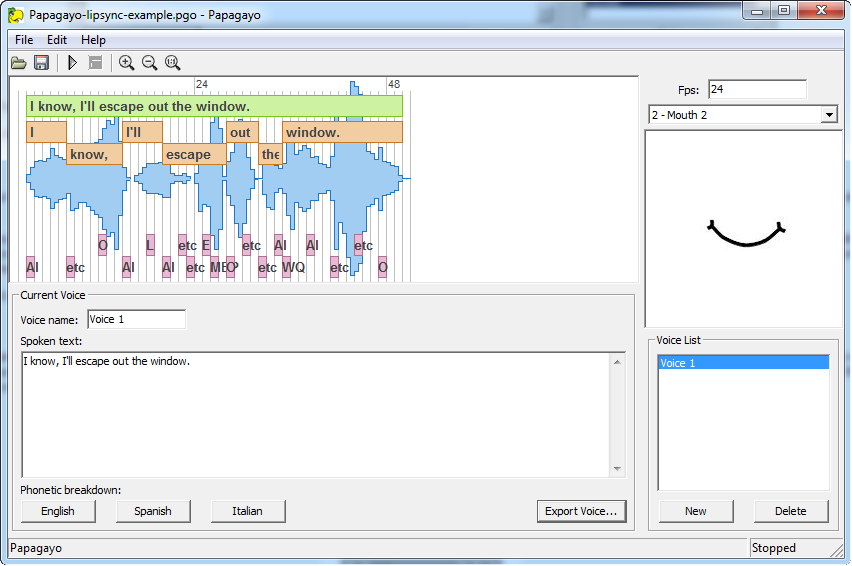This screenshot has width=852, height=566.
Task: Click the E phoneme marker under "escape"
Action: pos(206,245)
